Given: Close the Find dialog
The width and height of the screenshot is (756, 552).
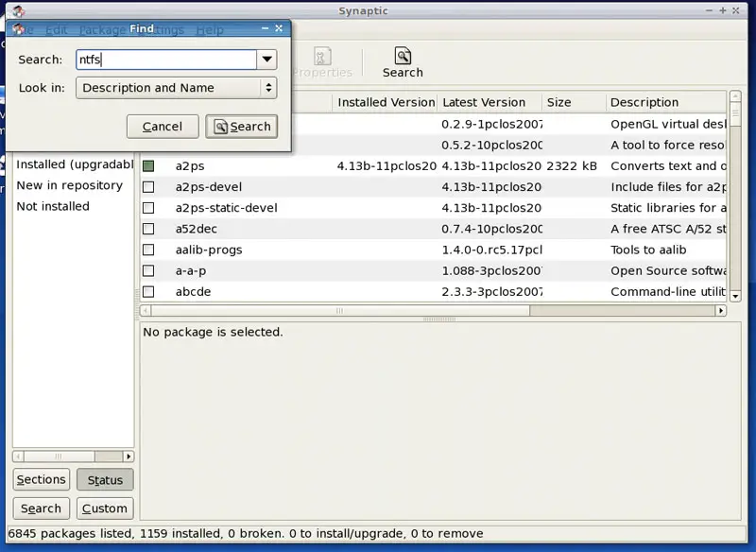Looking at the screenshot, I should coord(279,28).
